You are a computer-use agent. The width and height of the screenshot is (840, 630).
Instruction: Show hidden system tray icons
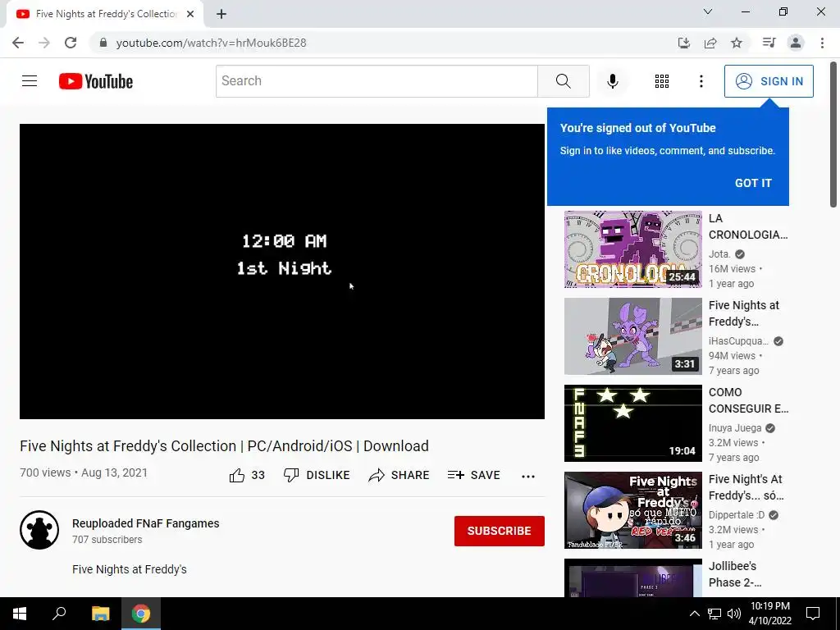pos(694,614)
